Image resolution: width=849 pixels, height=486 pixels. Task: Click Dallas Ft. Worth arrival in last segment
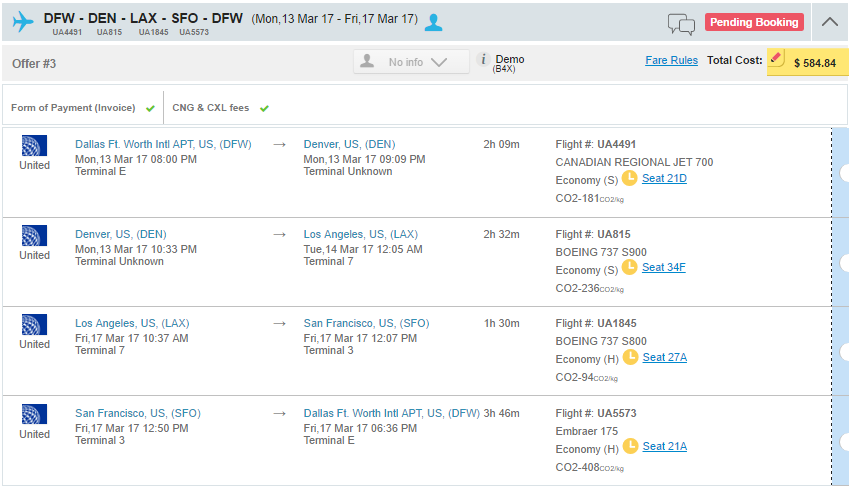pos(391,413)
